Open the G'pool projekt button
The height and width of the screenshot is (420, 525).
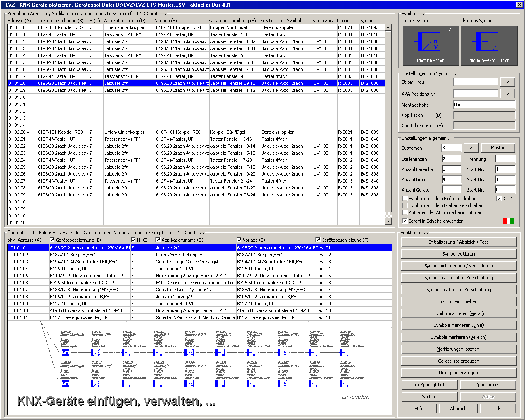pos(488,385)
